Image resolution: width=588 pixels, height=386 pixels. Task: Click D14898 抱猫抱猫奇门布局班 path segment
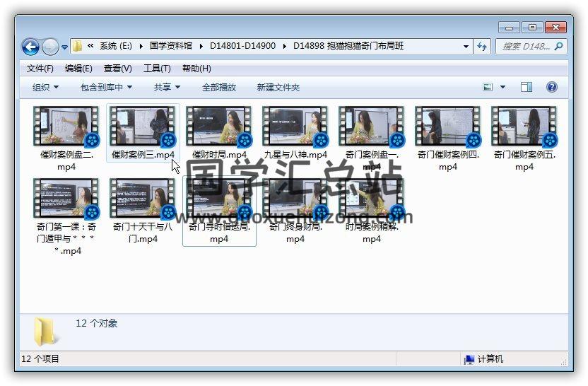click(348, 46)
